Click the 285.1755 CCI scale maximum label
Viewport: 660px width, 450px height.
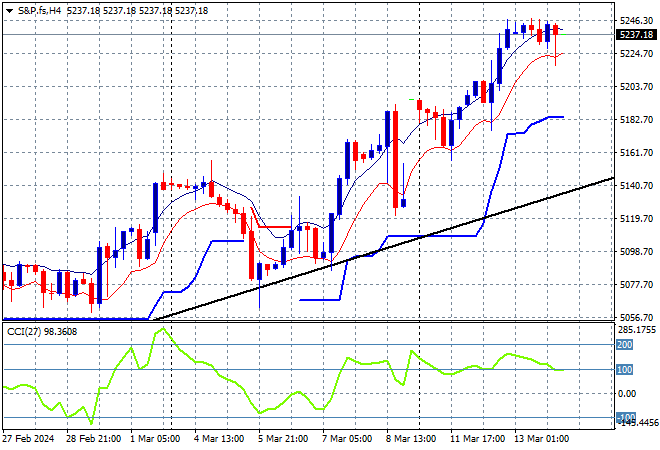click(637, 329)
